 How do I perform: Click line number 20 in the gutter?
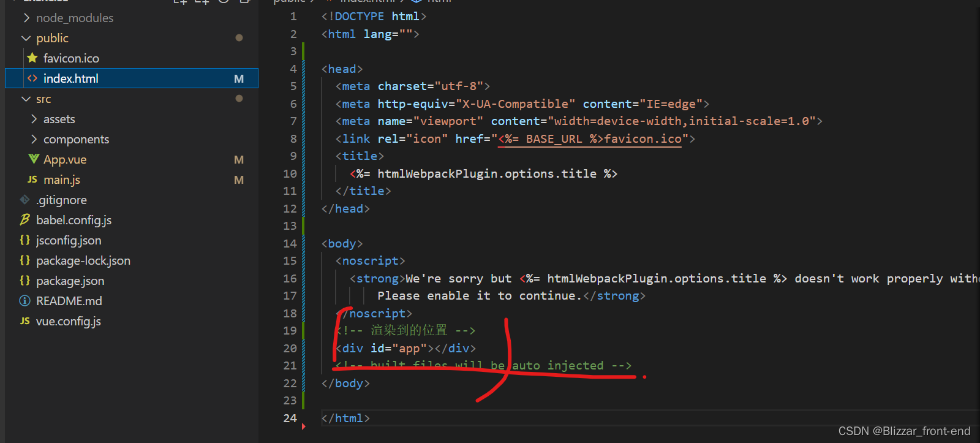coord(290,348)
